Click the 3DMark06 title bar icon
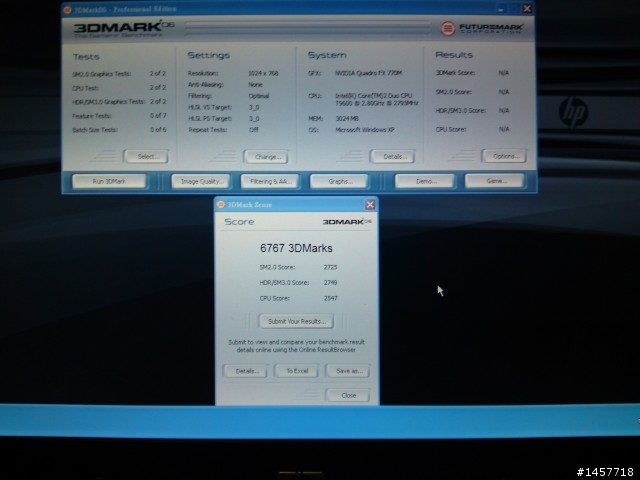Screen dimensions: 640x480 [x=67, y=9]
